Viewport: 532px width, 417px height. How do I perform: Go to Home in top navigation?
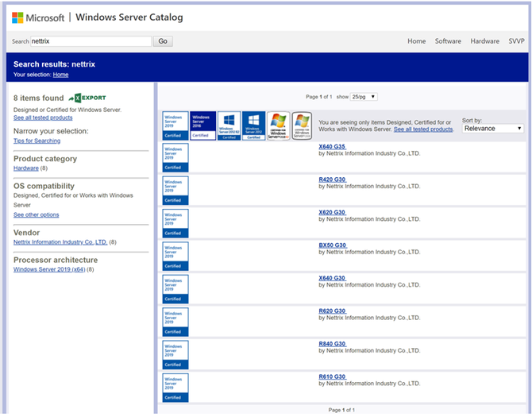click(417, 41)
